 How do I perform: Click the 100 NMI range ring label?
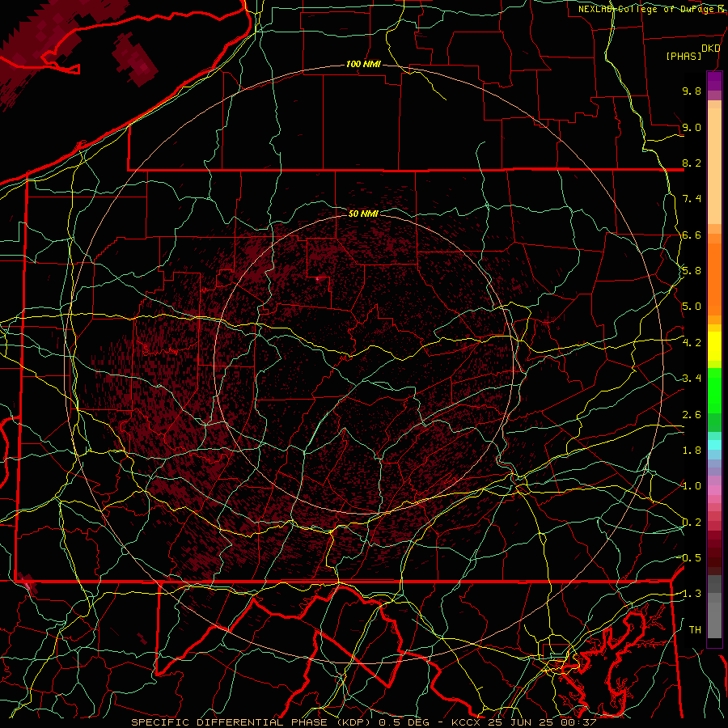click(363, 64)
